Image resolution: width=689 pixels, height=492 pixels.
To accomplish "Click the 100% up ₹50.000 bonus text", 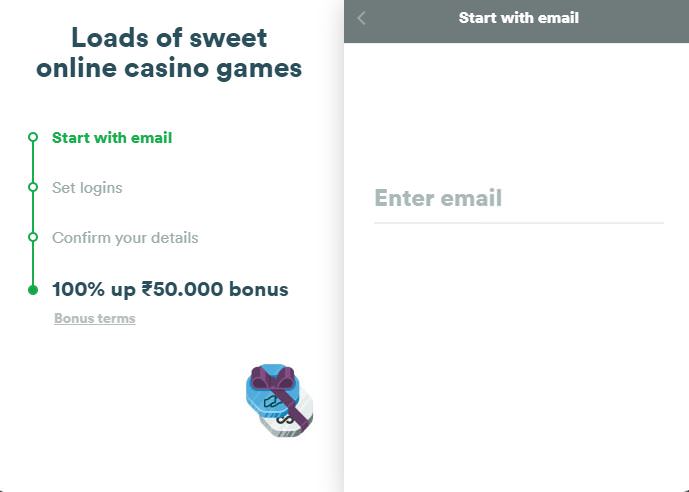I will pyautogui.click(x=170, y=289).
